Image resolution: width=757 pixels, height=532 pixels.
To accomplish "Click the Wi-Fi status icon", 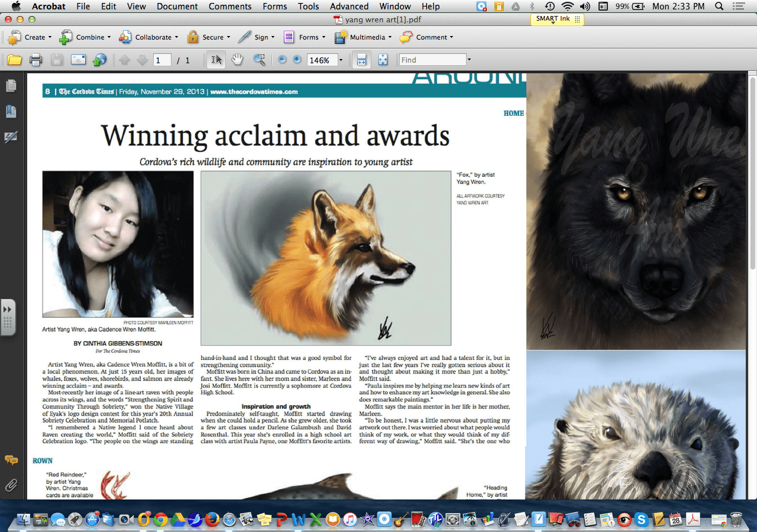I will click(568, 7).
